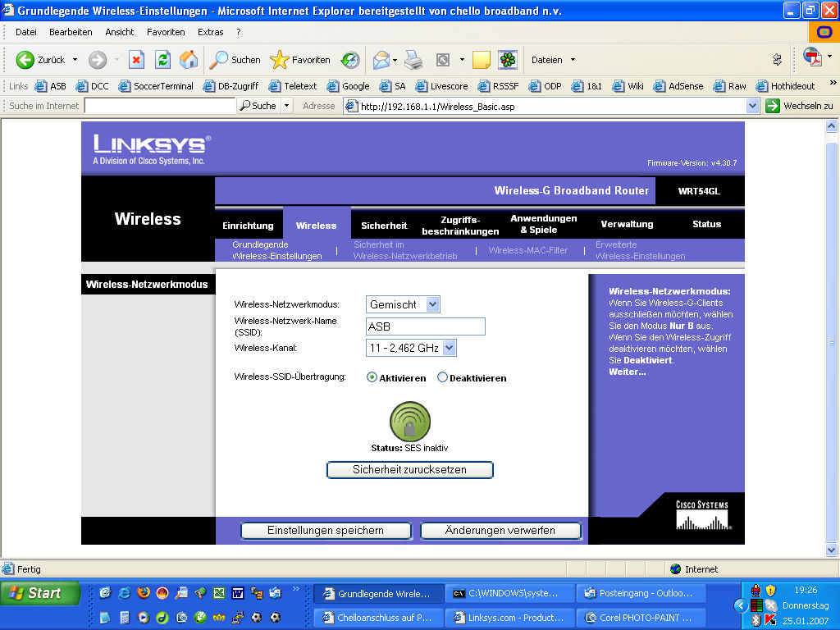
Task: Switch to the Sicherheit router tab
Action: (384, 226)
